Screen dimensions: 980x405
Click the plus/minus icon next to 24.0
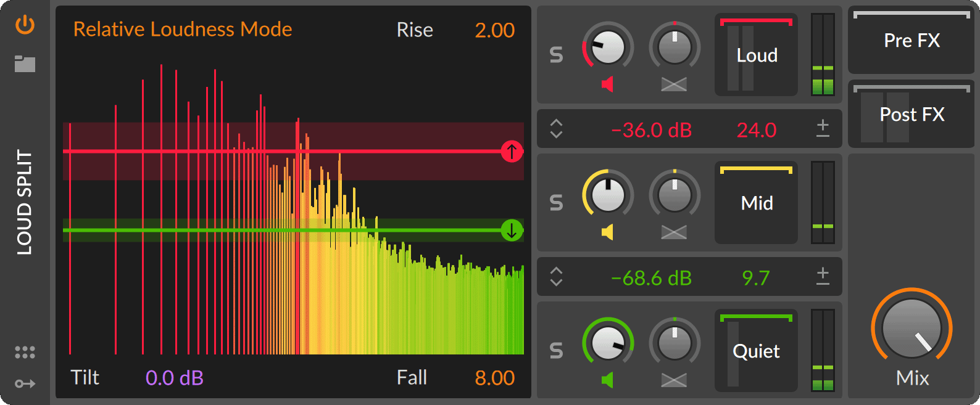click(823, 129)
